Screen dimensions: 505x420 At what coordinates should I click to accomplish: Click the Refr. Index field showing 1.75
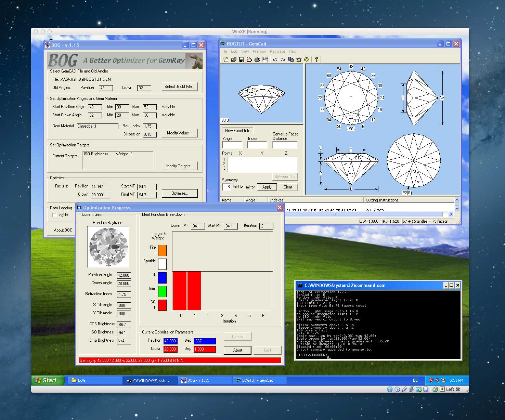pos(150,126)
